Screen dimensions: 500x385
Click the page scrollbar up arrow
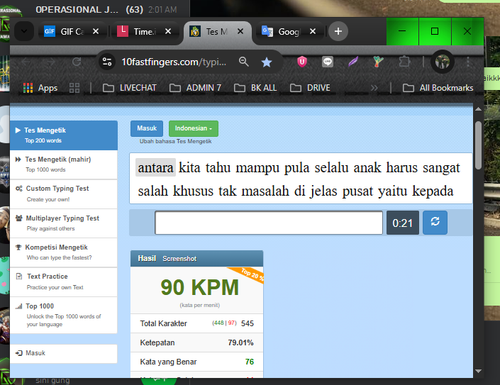(478, 109)
